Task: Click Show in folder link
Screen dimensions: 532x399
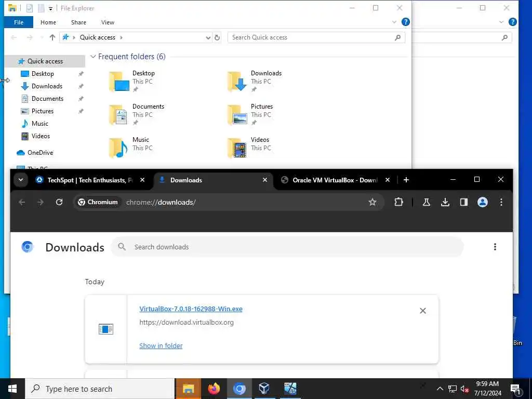Action: pyautogui.click(x=161, y=345)
